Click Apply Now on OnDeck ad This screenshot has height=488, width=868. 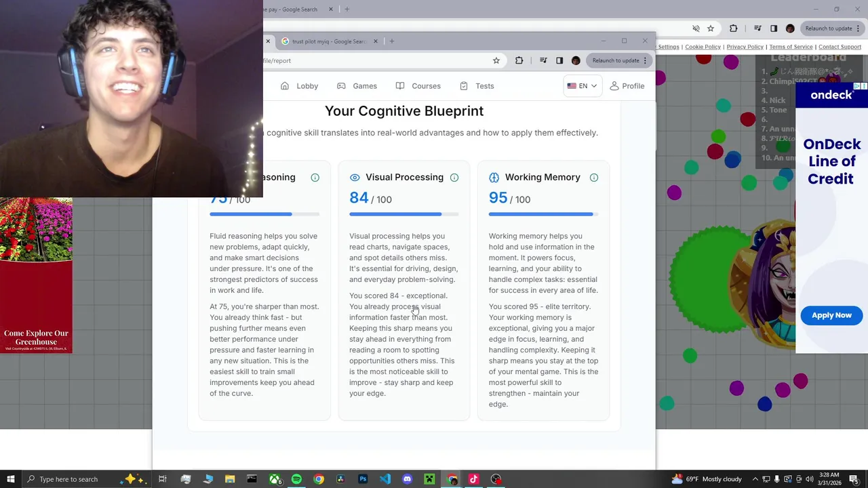[831, 315]
